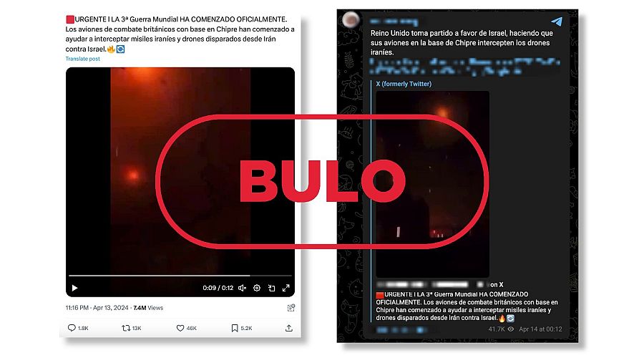Open the X (formerly Twitter) link

click(x=404, y=84)
